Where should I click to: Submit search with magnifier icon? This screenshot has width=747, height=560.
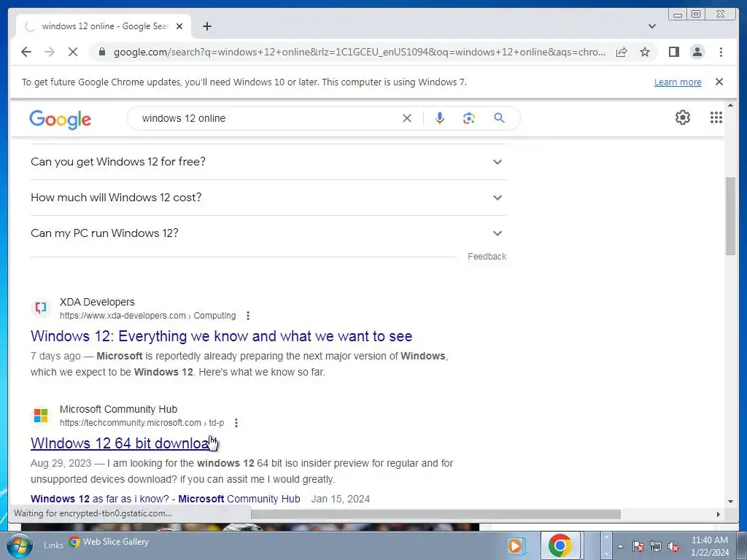click(499, 118)
